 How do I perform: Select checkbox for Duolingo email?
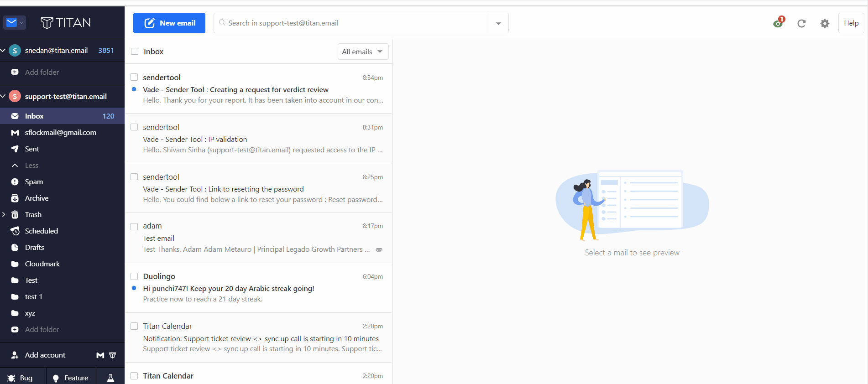point(134,276)
